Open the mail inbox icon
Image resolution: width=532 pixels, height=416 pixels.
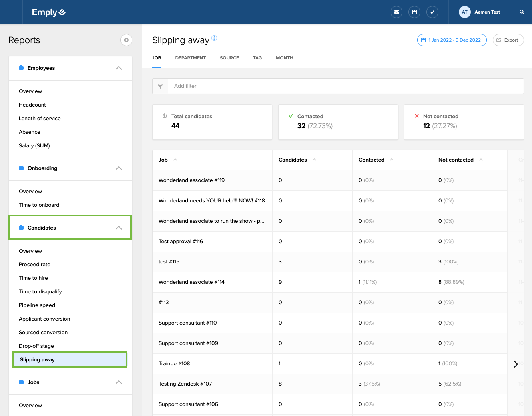point(396,12)
